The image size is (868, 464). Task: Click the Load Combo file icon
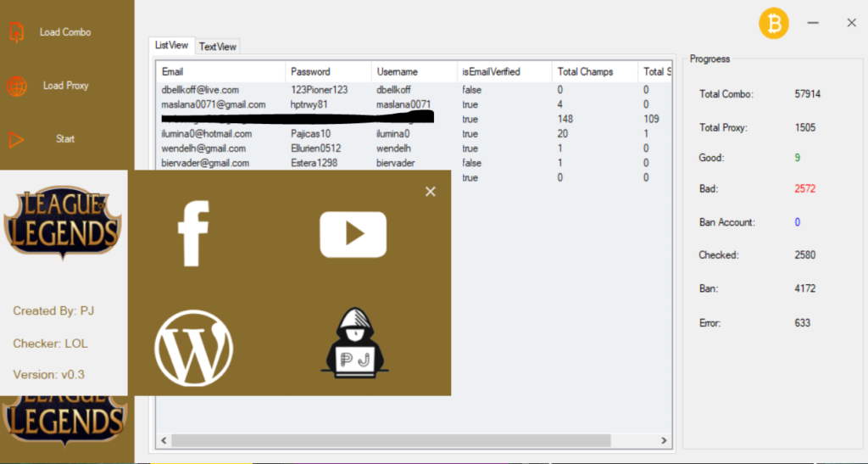17,32
